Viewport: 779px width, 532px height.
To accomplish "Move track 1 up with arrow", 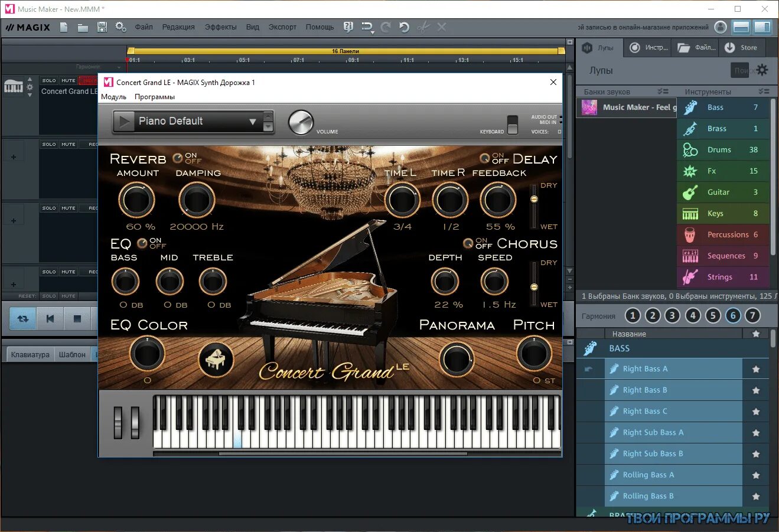I will click(x=30, y=79).
